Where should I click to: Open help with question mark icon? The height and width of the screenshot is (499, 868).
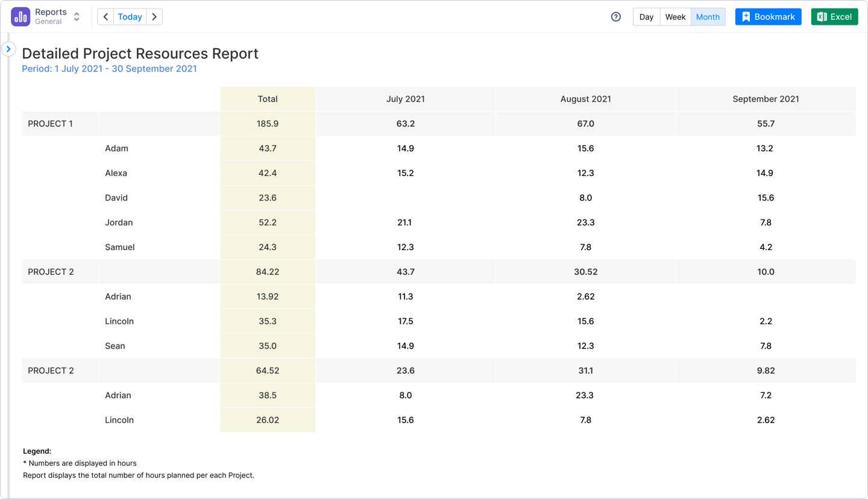click(615, 17)
